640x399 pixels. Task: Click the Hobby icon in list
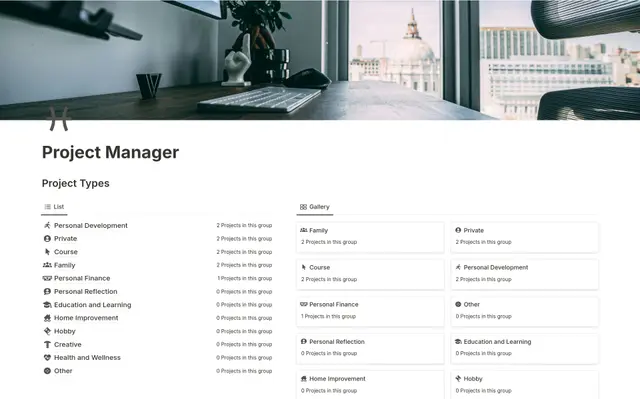click(x=47, y=331)
